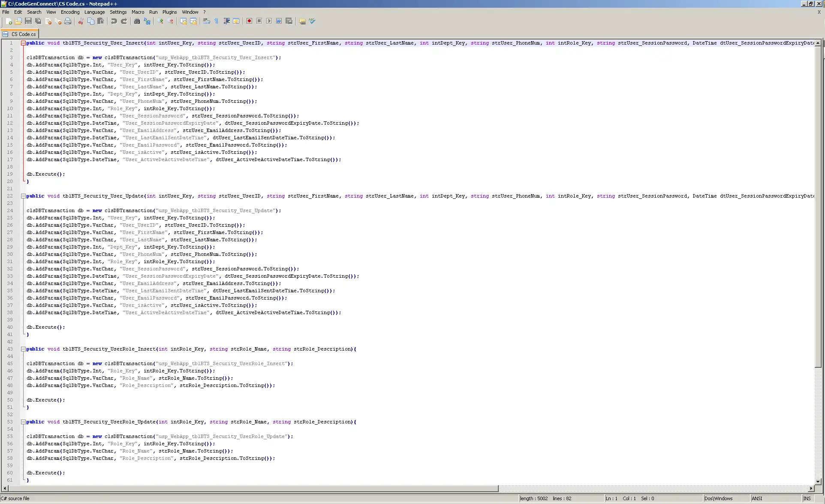Open the View menu
This screenshot has width=825, height=504.
51,12
